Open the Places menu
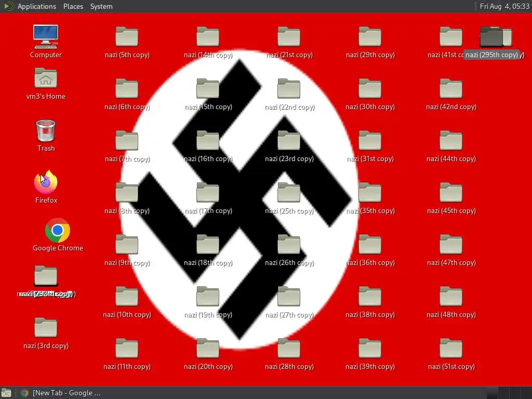The image size is (532, 399). [x=73, y=6]
